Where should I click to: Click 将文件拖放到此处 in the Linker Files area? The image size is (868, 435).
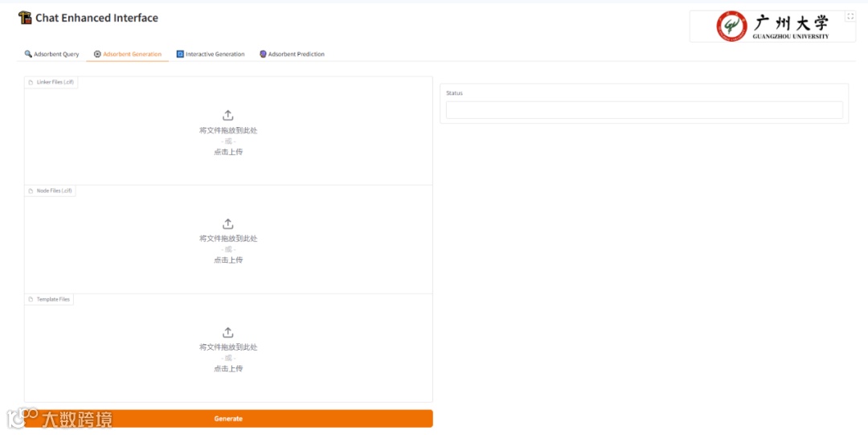(x=228, y=130)
